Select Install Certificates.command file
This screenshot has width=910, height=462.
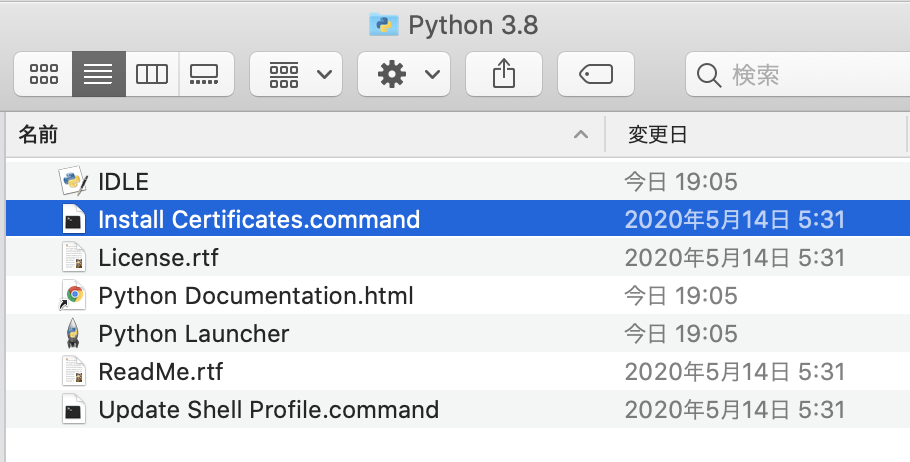pyautogui.click(x=458, y=219)
